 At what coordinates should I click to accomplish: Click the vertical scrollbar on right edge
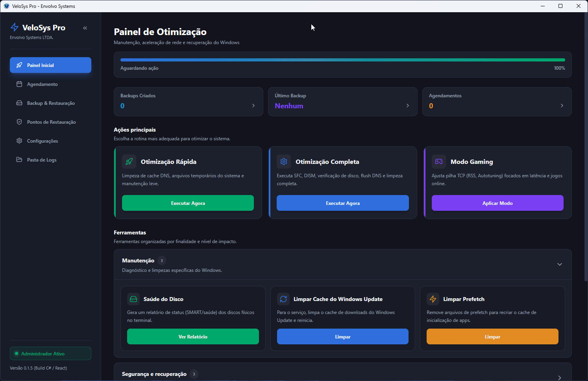point(586,147)
